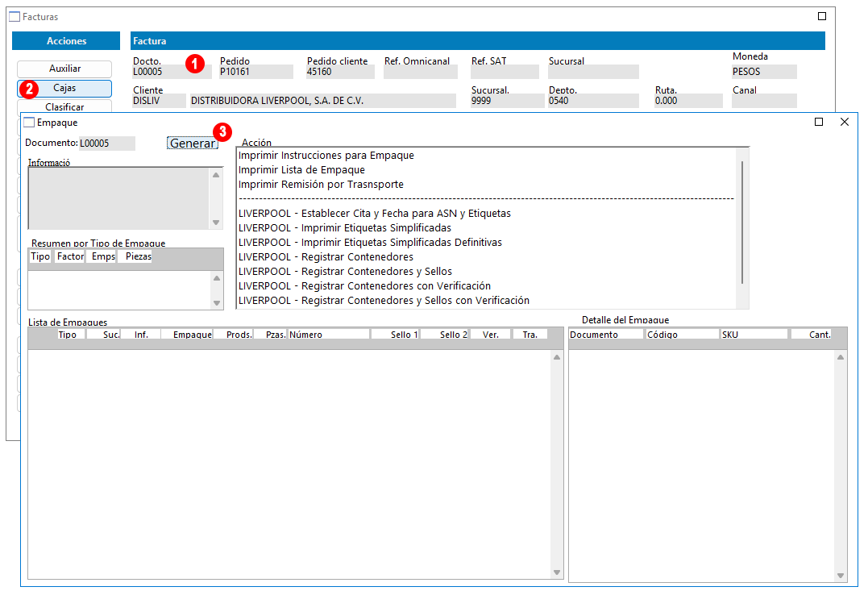Click the Generar button in Empaque

(193, 143)
